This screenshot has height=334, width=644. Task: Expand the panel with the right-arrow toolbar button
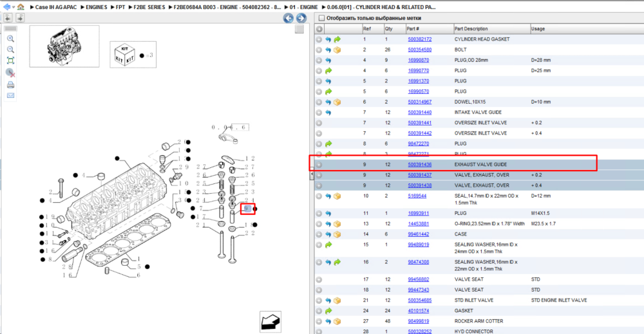coord(20,17)
